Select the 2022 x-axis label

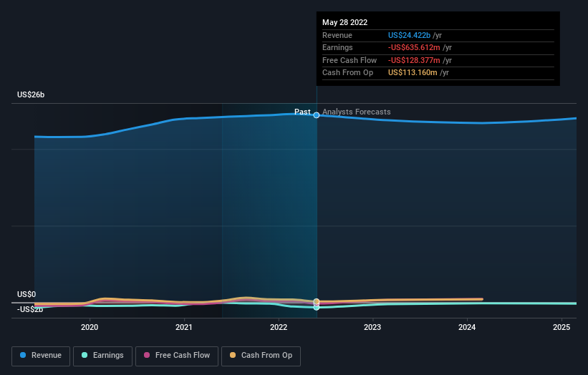point(279,327)
